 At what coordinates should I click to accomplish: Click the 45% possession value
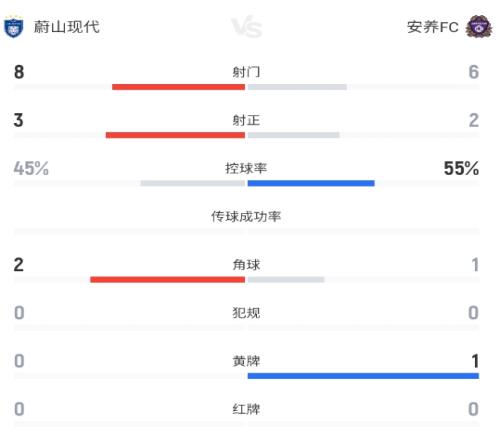31,168
